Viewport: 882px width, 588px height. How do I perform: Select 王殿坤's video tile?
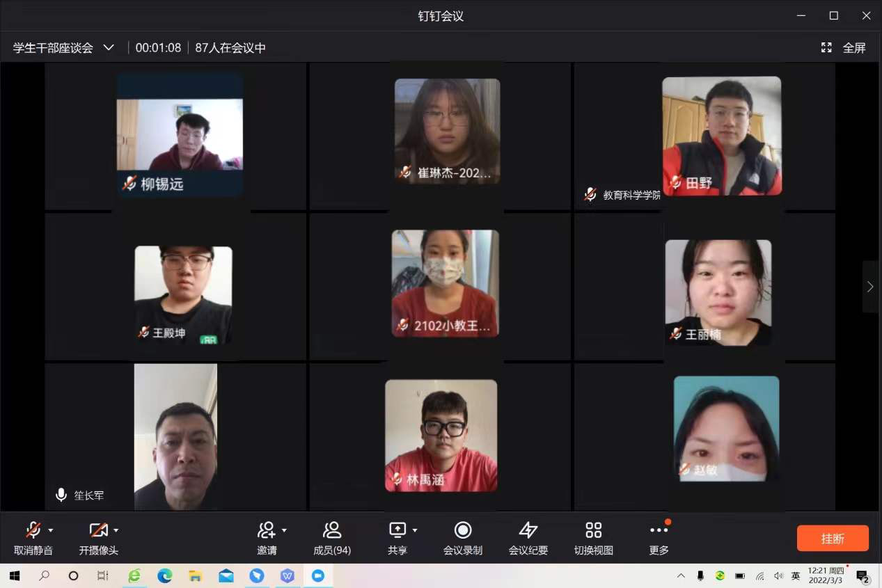point(183,295)
